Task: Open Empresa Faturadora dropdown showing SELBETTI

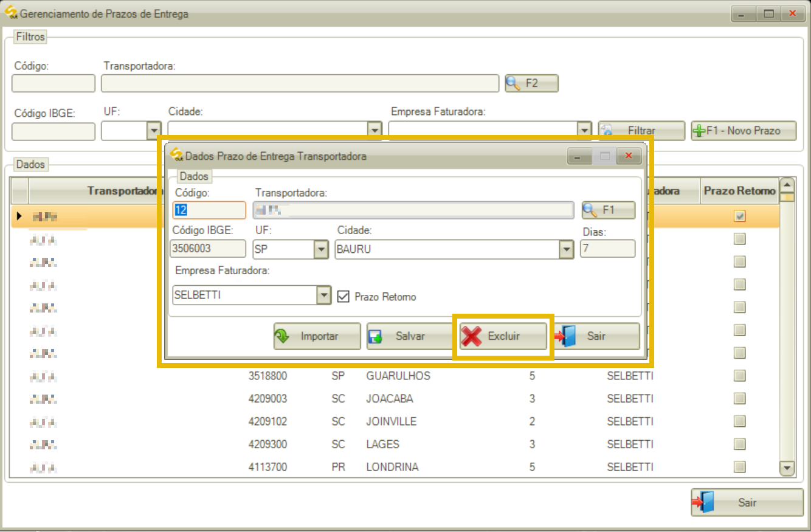Action: coord(324,295)
